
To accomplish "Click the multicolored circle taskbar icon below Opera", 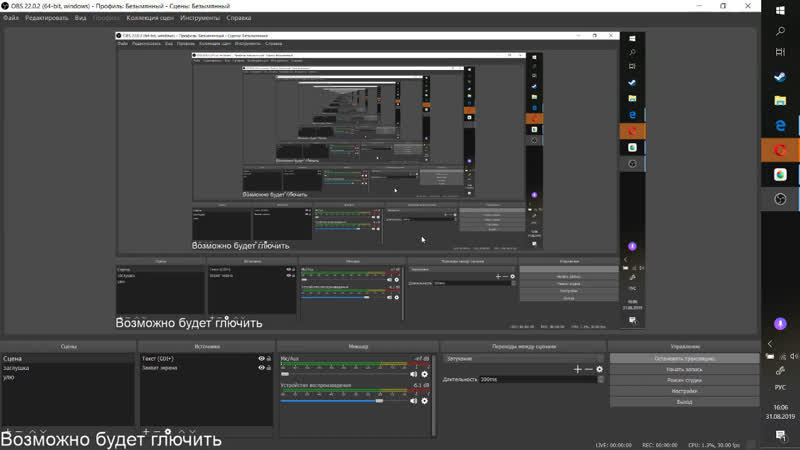I will click(x=780, y=174).
